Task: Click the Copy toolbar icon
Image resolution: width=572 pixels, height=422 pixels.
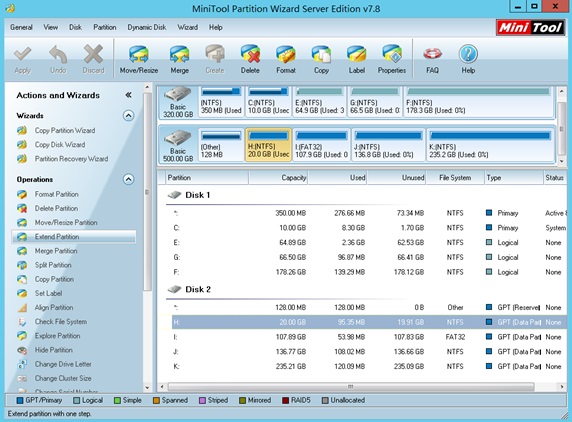Action: click(x=321, y=60)
